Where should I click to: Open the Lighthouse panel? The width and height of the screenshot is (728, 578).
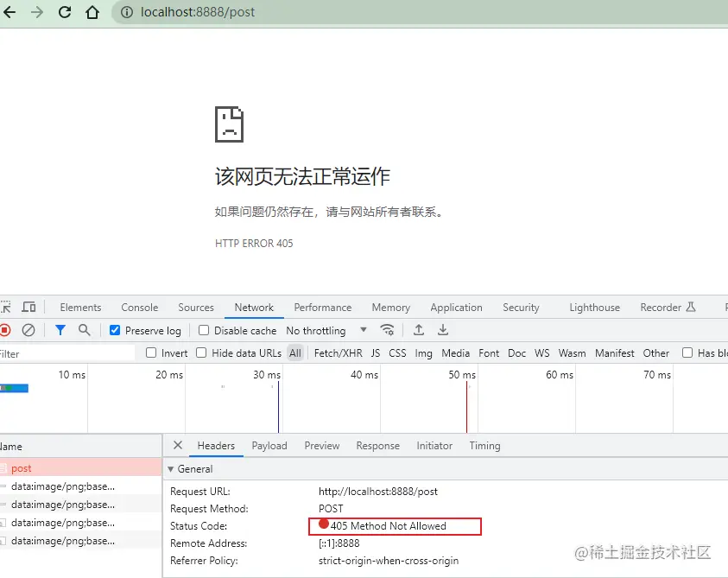[x=594, y=308]
